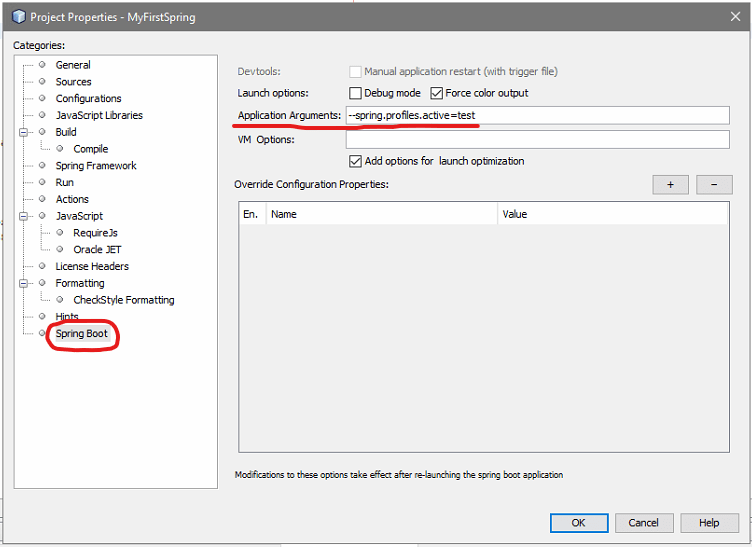Select the Formatting category
The width and height of the screenshot is (752, 547).
(x=80, y=283)
